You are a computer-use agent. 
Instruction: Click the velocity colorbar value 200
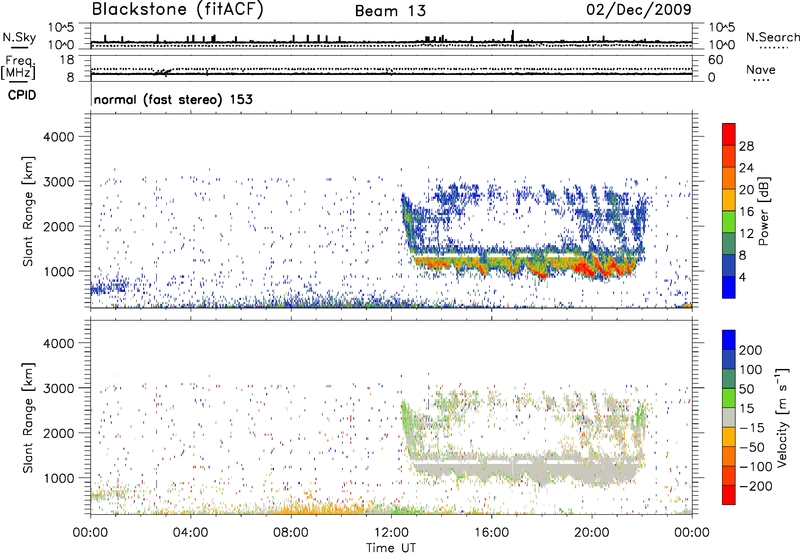point(751,350)
